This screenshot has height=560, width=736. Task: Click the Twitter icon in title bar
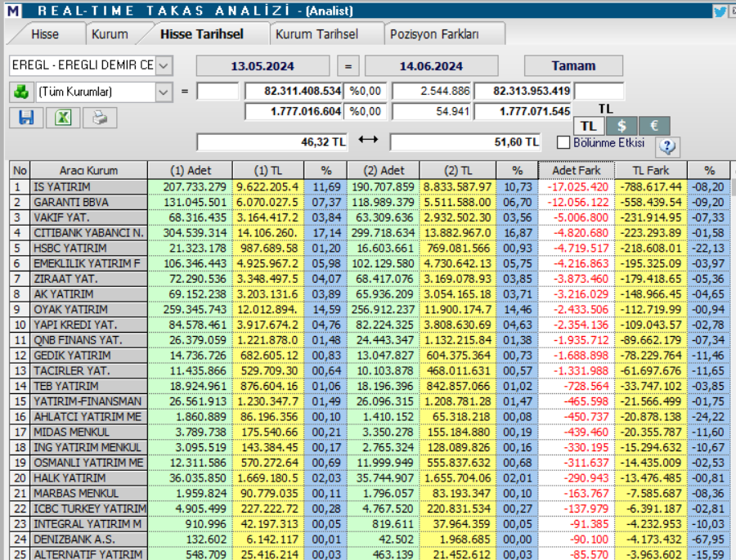coord(719,9)
